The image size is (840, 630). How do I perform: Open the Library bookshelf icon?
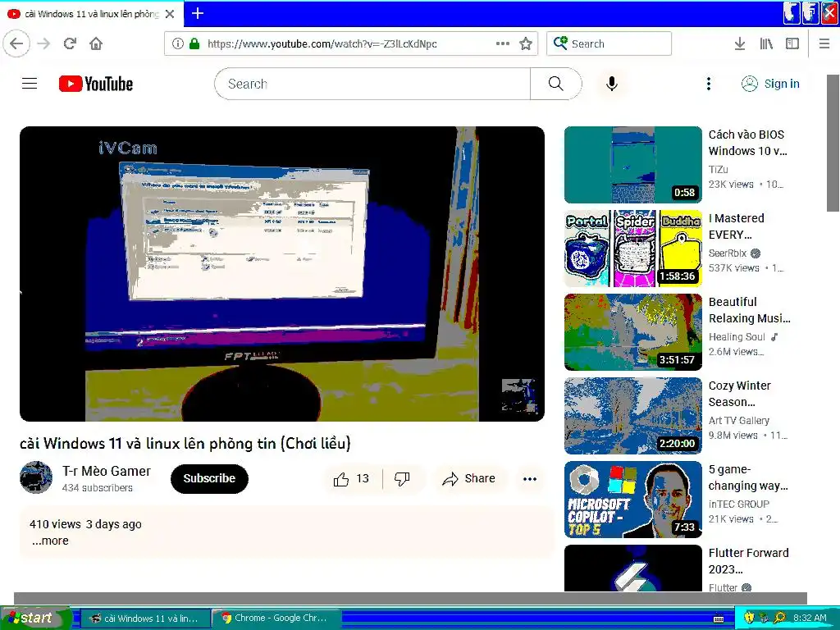[766, 43]
